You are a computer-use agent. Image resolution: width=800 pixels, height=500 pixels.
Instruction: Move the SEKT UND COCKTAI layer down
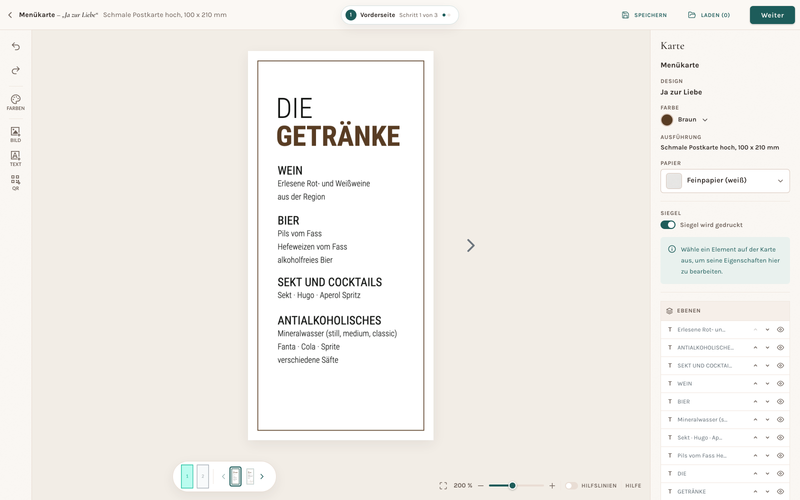coord(767,365)
